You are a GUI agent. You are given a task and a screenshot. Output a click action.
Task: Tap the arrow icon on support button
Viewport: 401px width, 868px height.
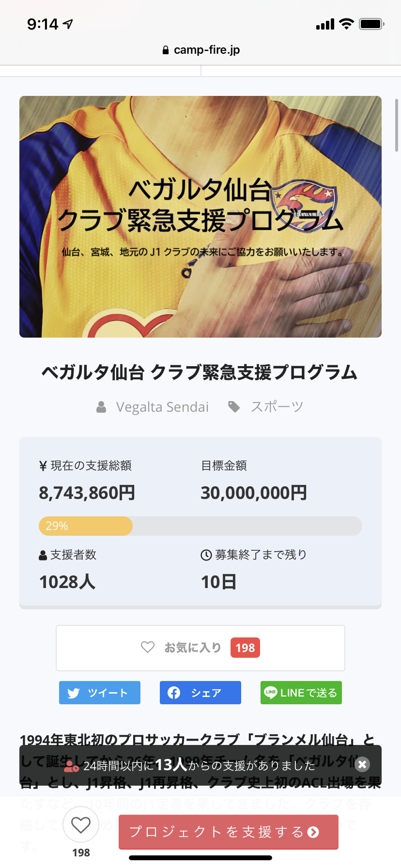(313, 832)
